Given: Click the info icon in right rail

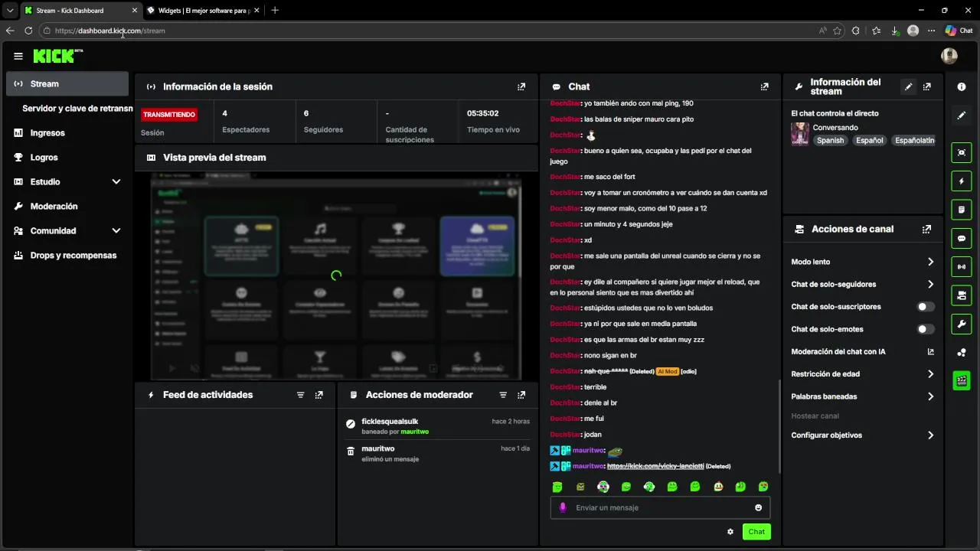Looking at the screenshot, I should tap(962, 87).
